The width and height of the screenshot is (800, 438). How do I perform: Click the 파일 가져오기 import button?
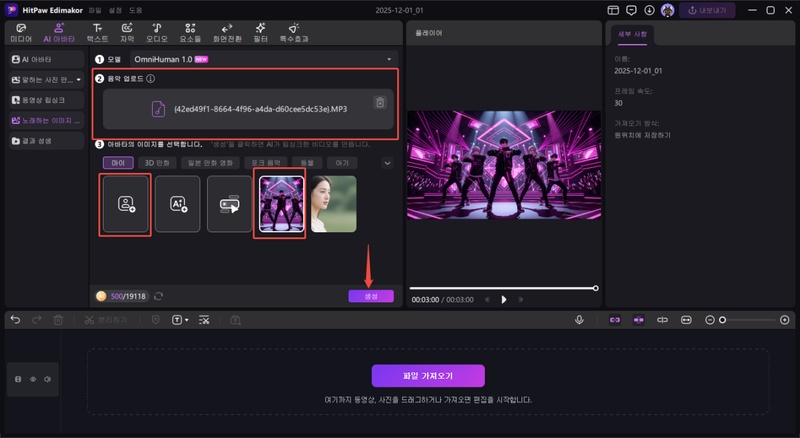click(428, 376)
